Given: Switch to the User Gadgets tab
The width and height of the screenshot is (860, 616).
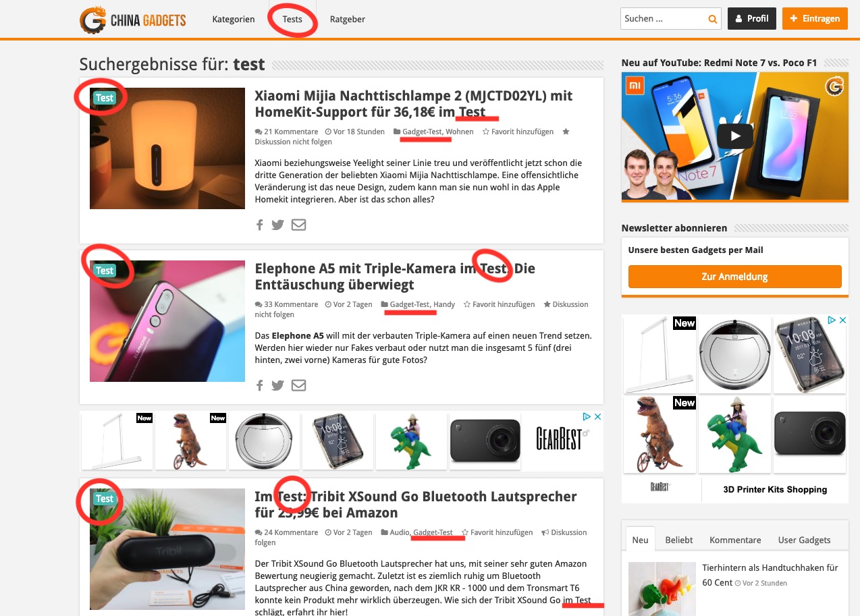Looking at the screenshot, I should 805,540.
